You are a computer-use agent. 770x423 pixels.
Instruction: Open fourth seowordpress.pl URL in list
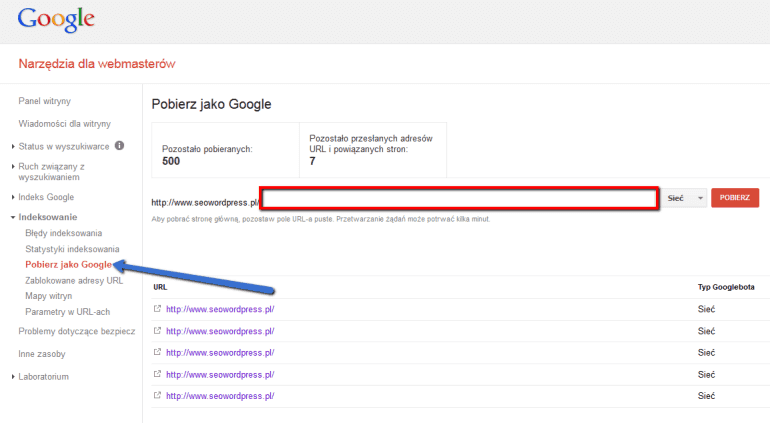tap(220, 375)
